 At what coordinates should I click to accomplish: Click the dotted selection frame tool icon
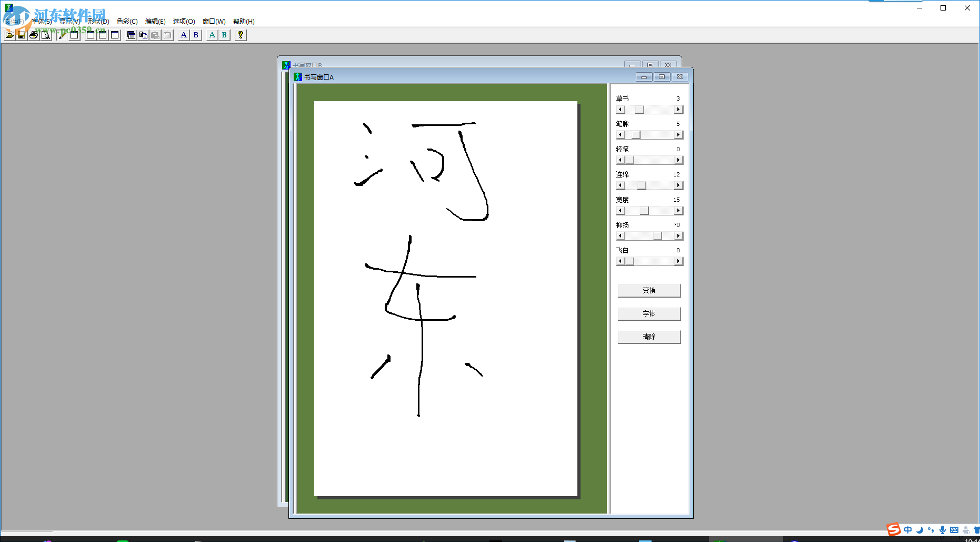point(74,35)
